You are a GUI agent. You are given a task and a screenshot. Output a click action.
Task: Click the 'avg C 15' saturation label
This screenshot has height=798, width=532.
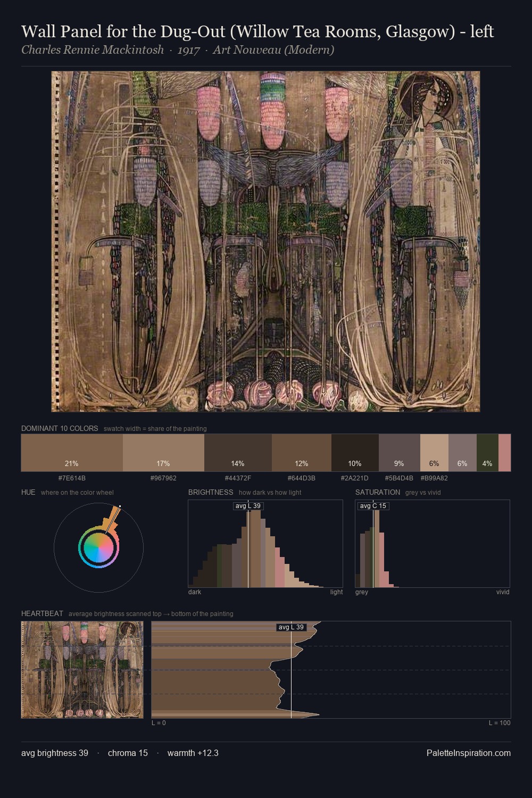[373, 506]
